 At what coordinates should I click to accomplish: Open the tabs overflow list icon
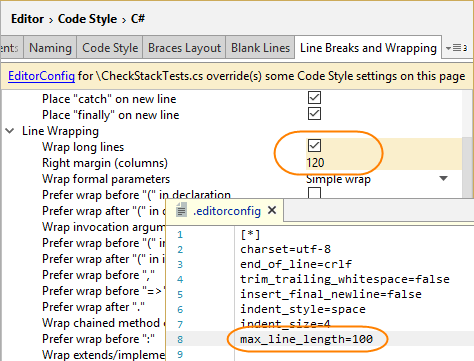click(x=456, y=48)
